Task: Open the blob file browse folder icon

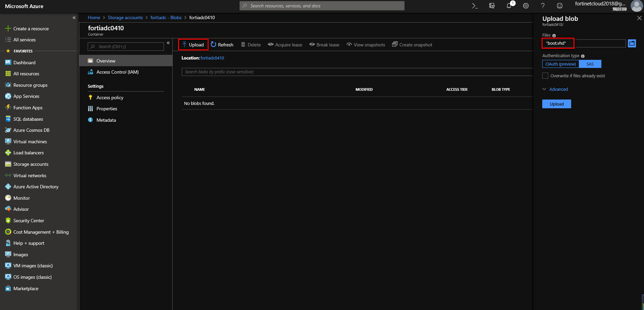Action: pos(632,43)
